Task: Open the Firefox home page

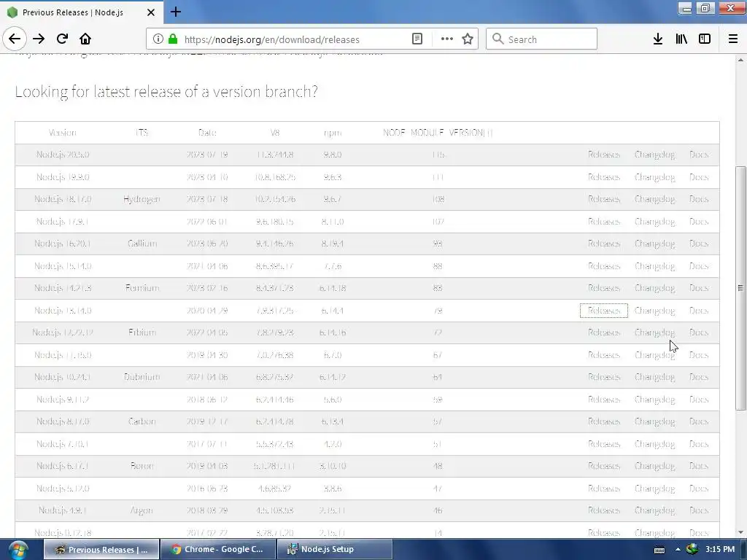Action: tap(85, 39)
